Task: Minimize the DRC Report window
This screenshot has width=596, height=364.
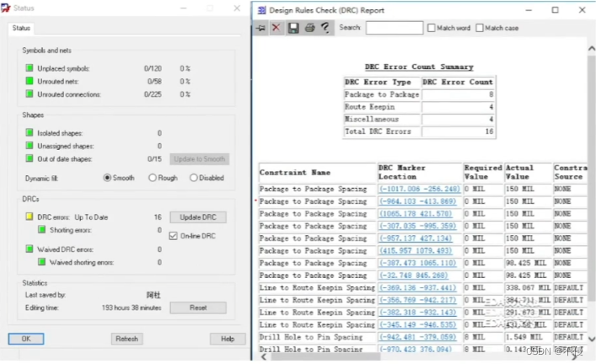Action: (529, 10)
